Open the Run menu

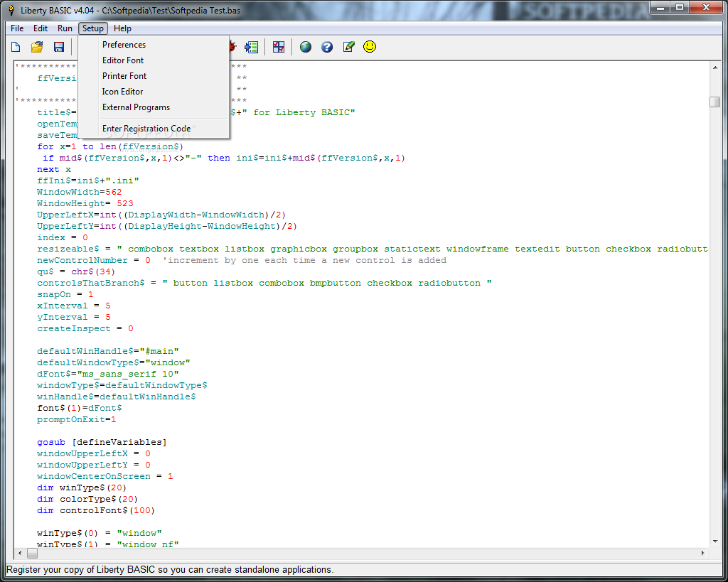[x=65, y=28]
